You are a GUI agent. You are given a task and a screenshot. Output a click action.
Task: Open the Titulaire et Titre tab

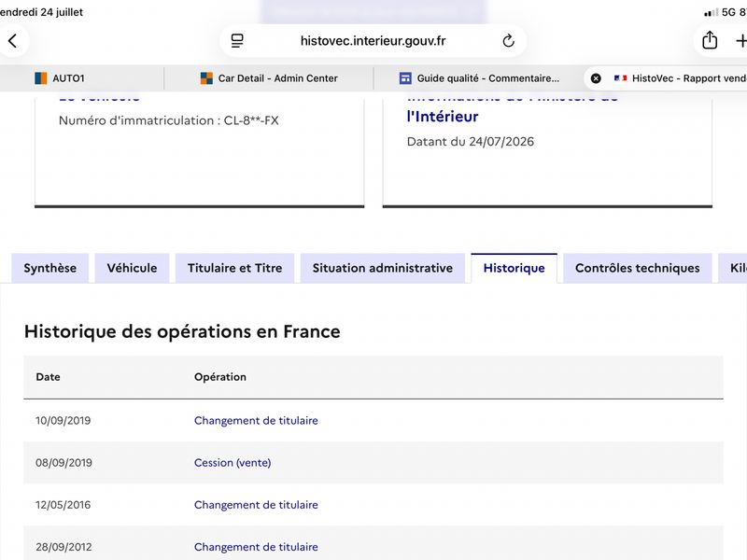(235, 268)
